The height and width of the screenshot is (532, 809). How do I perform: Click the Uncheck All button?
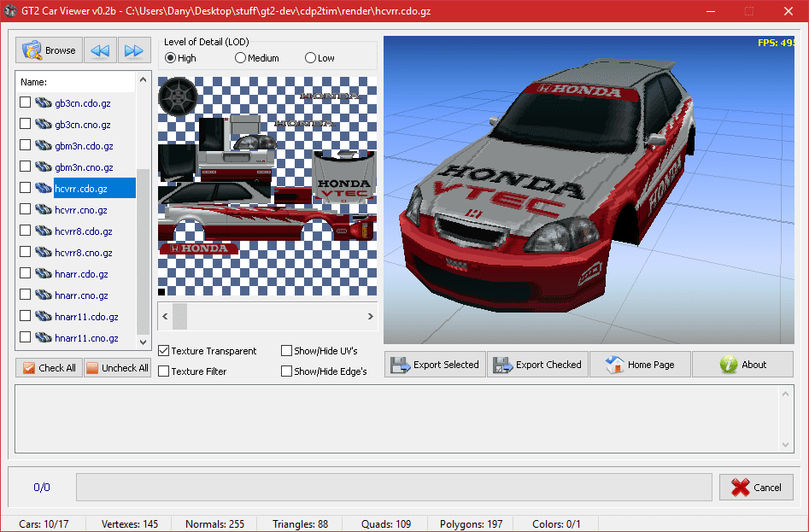point(118,367)
